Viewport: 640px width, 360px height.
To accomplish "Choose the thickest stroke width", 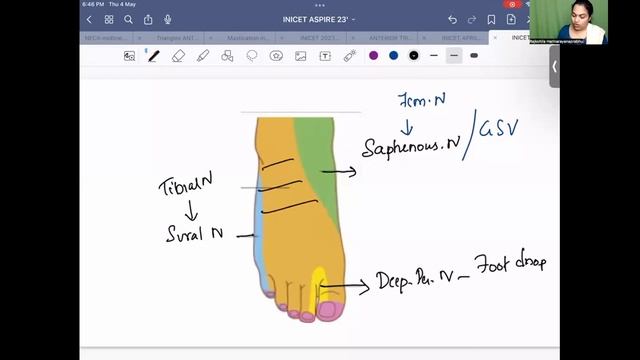I will click(x=474, y=56).
